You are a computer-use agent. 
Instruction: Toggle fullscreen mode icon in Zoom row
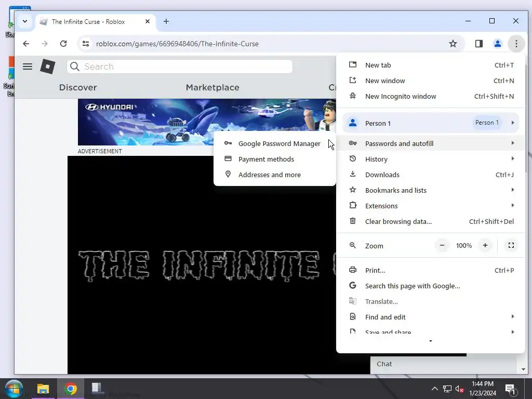coord(511,245)
